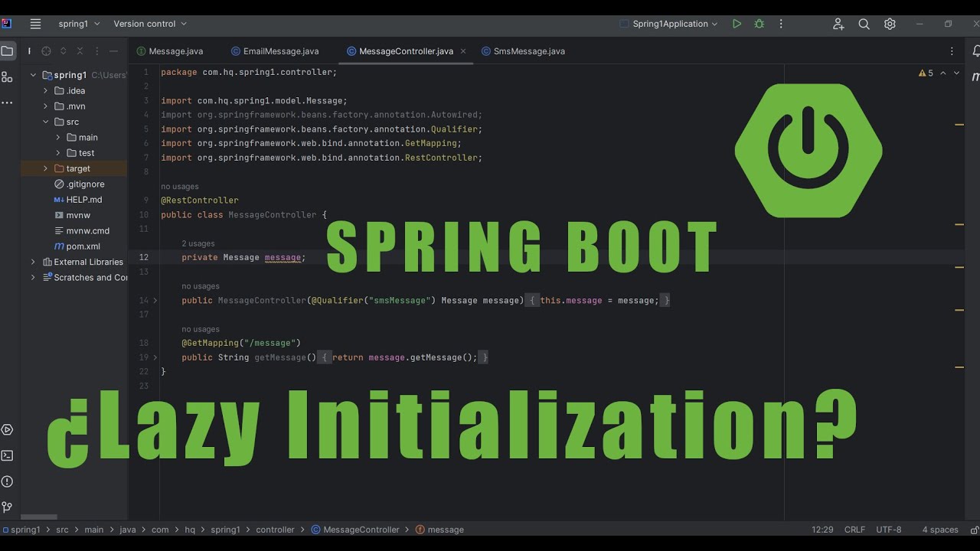980x551 pixels.
Task: Open Spring1Application run configuration dropdown
Action: pos(668,24)
